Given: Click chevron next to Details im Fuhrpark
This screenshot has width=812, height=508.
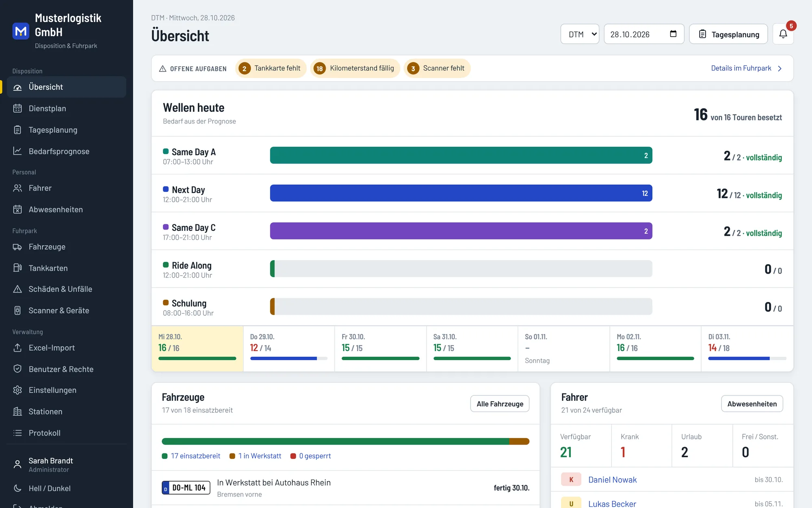Looking at the screenshot, I should 780,68.
